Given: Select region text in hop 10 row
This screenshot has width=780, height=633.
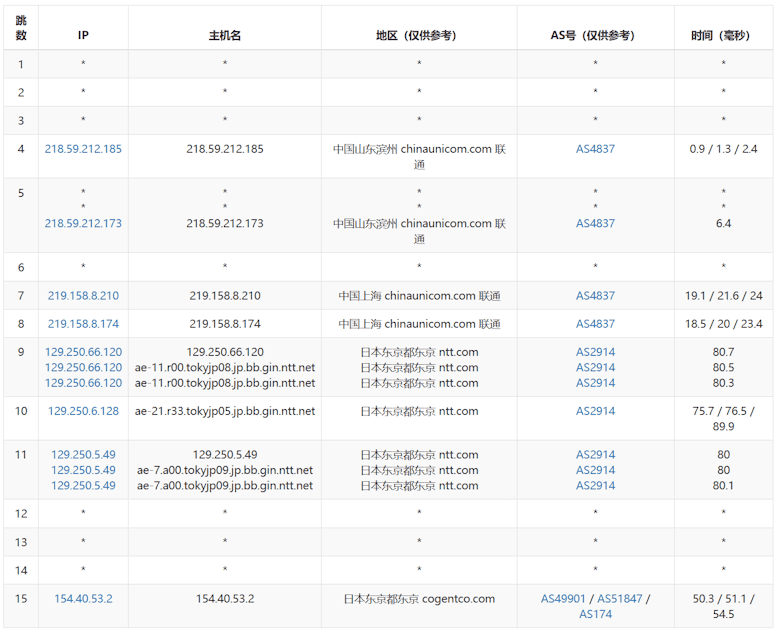Looking at the screenshot, I should click(x=419, y=411).
